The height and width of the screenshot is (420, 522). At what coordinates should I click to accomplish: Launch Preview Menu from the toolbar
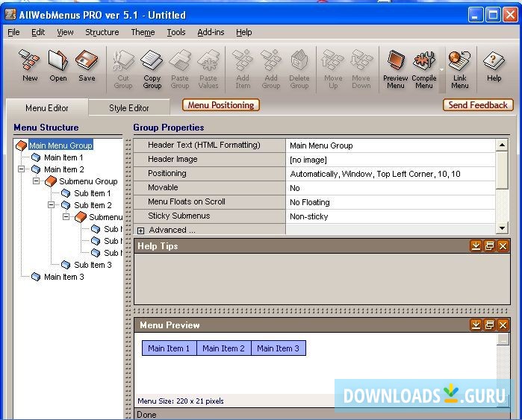tap(395, 63)
